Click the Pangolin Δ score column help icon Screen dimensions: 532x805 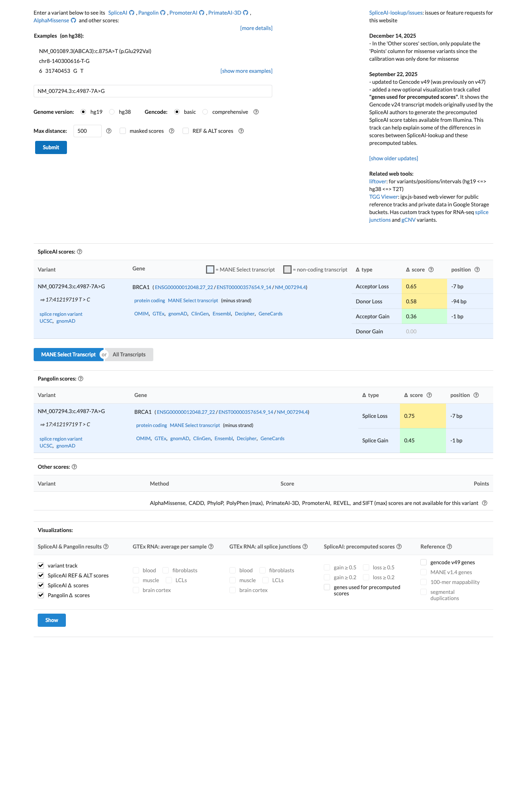(430, 395)
